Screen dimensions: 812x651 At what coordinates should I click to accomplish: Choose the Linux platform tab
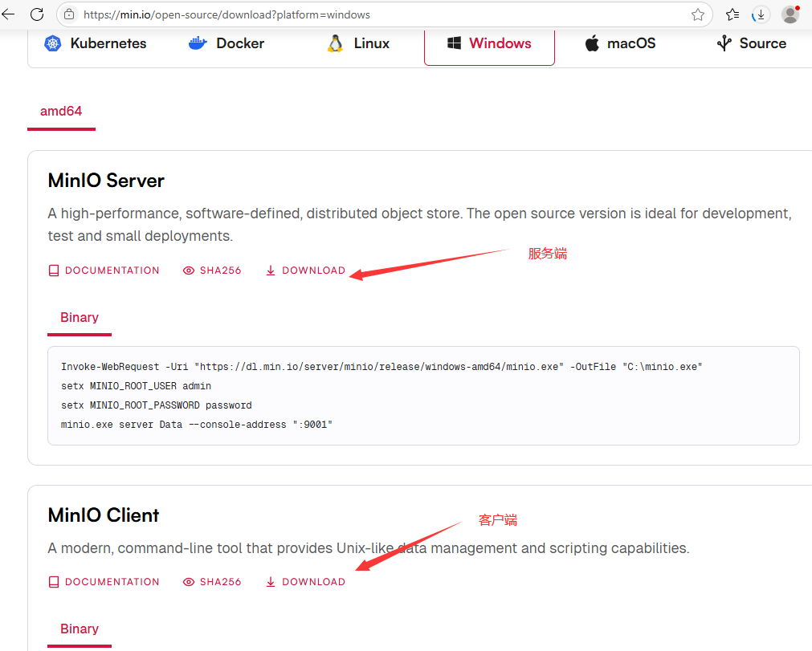click(358, 43)
